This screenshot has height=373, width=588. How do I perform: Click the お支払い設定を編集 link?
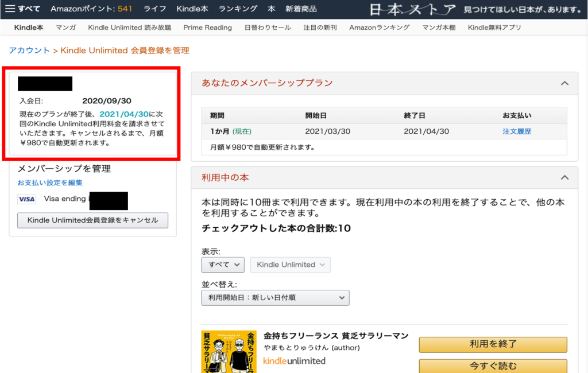pyautogui.click(x=50, y=182)
